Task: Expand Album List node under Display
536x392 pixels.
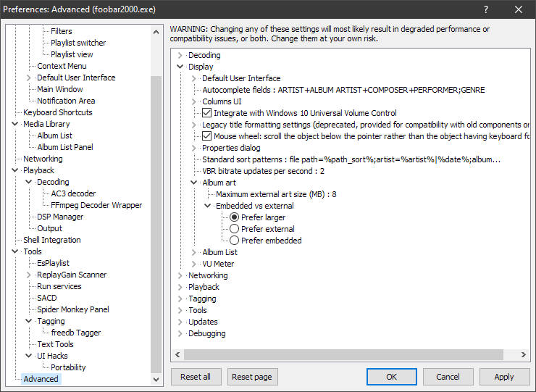Action: pyautogui.click(x=194, y=252)
